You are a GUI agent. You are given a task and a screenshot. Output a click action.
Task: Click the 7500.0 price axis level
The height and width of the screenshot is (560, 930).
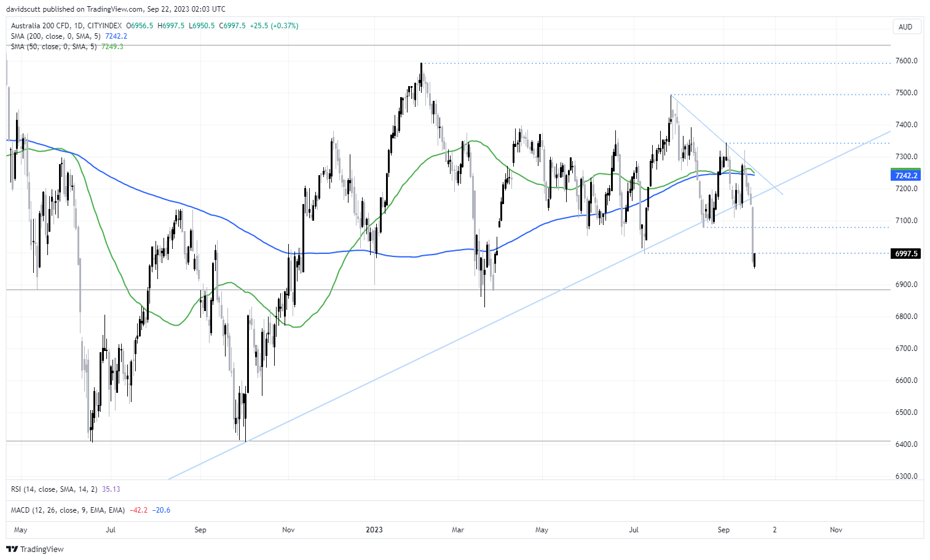click(907, 93)
